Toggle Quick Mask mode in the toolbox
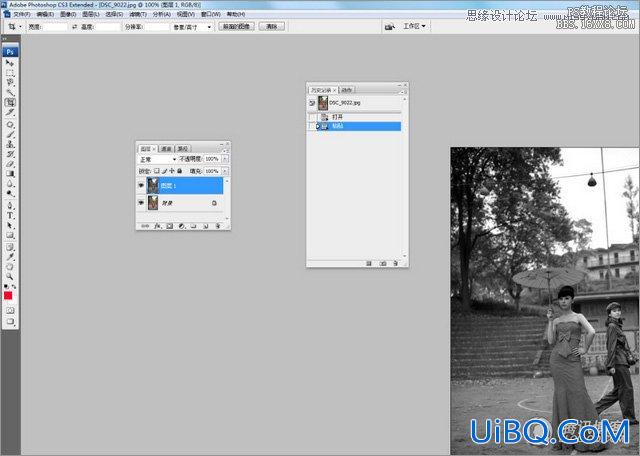This screenshot has height=456, width=640. pos(10,310)
